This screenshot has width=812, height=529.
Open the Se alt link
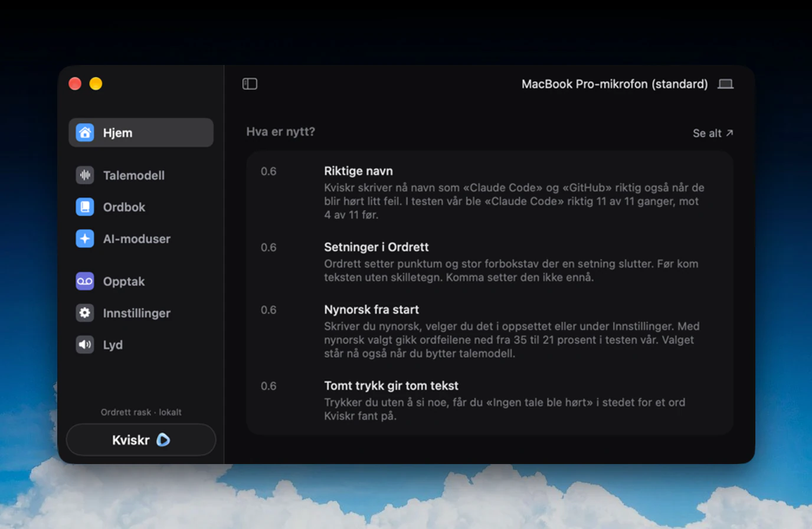(713, 133)
